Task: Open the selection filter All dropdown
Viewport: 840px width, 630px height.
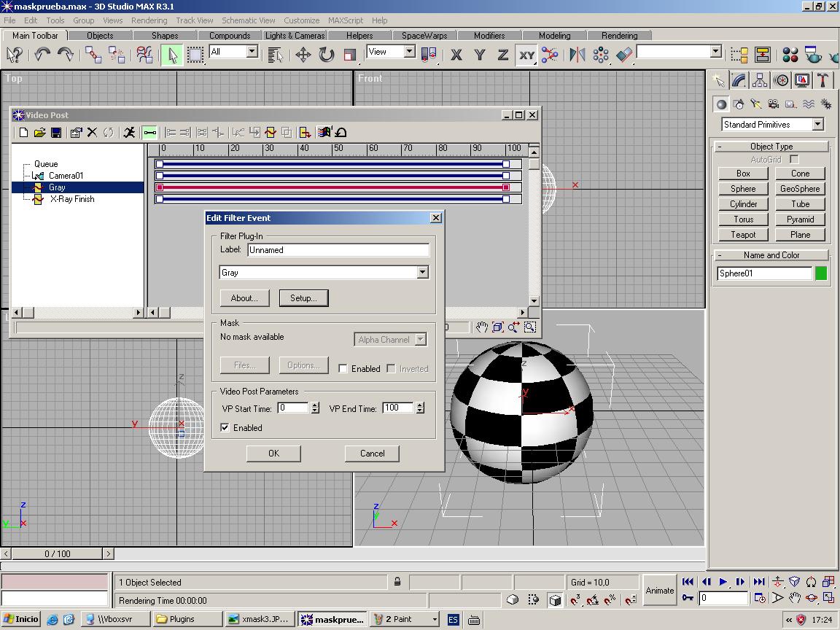Action: (x=252, y=51)
